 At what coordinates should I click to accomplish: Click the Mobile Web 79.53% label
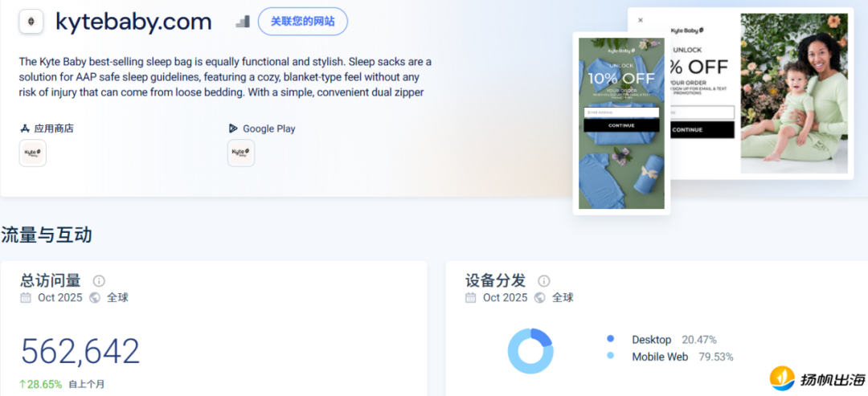click(682, 357)
